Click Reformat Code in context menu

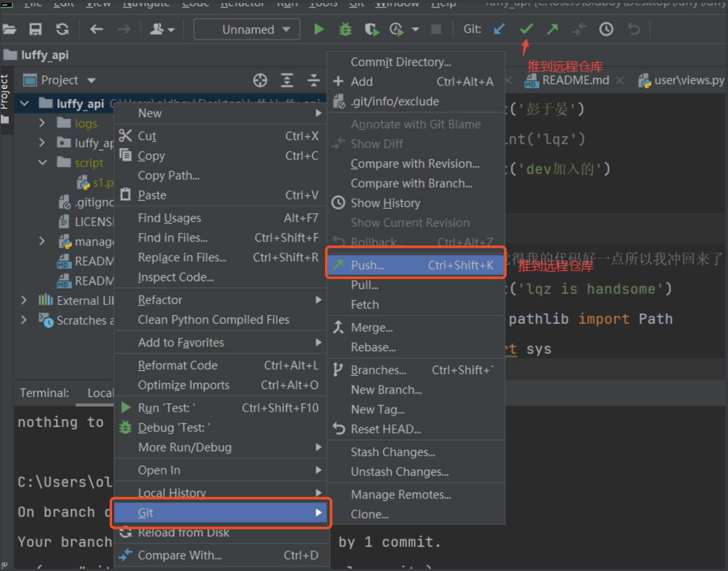click(x=178, y=365)
